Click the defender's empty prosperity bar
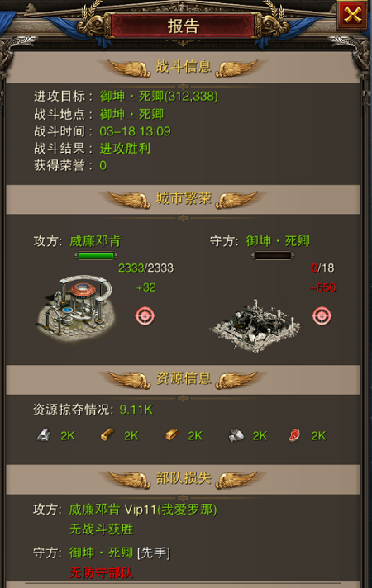Screen dimensions: 372x588 (x=273, y=256)
